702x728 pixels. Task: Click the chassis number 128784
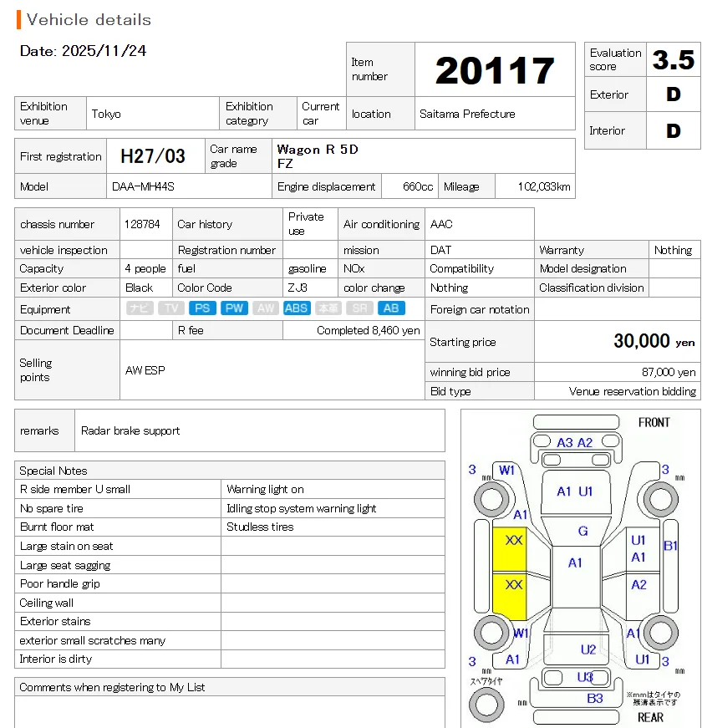click(142, 224)
